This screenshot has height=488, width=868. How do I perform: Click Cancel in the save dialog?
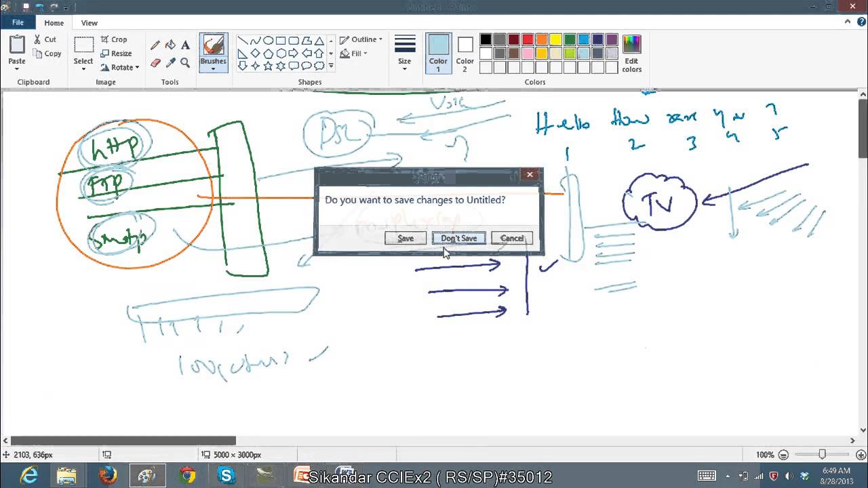coord(512,238)
